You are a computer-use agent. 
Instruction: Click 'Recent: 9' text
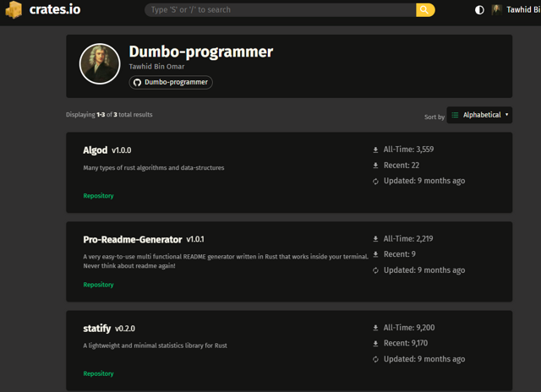(400, 254)
